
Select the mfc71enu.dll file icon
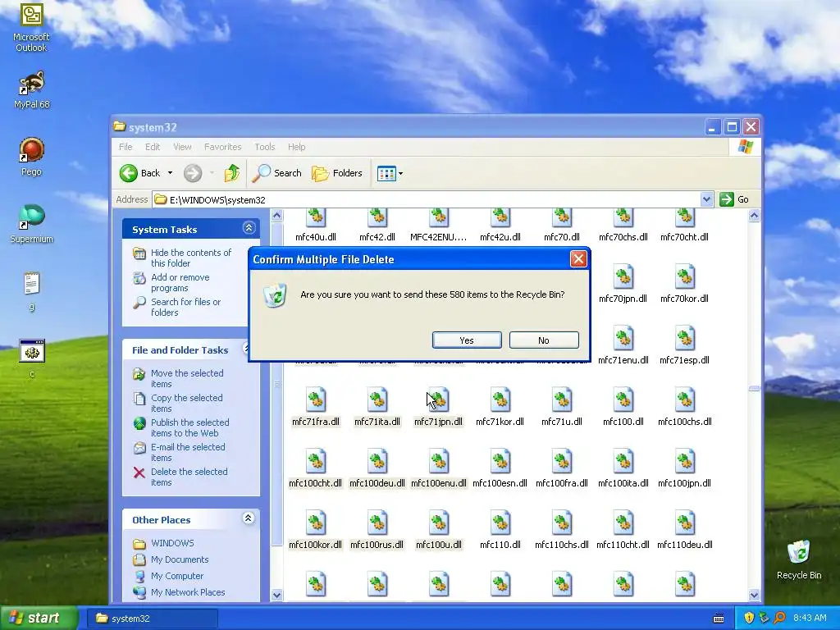[623, 338]
